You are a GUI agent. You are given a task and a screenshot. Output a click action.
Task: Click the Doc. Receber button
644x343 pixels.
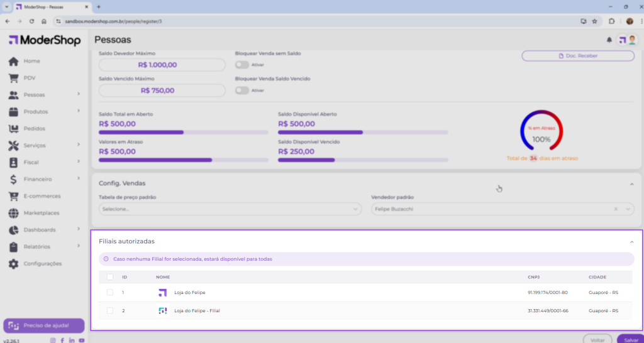[x=578, y=56]
